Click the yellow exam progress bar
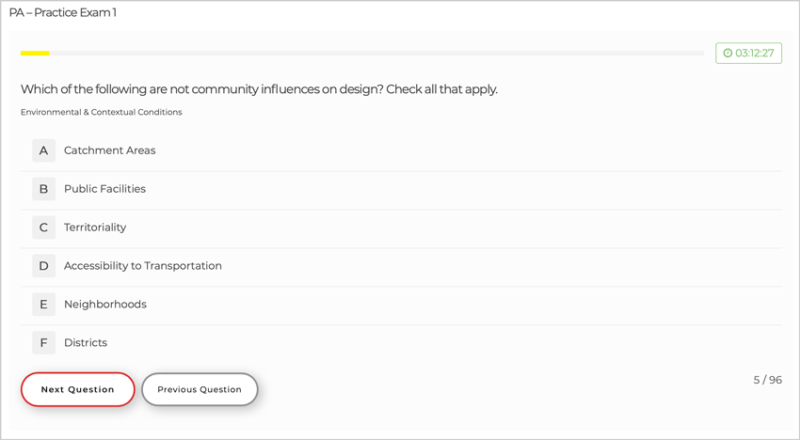 (x=35, y=53)
